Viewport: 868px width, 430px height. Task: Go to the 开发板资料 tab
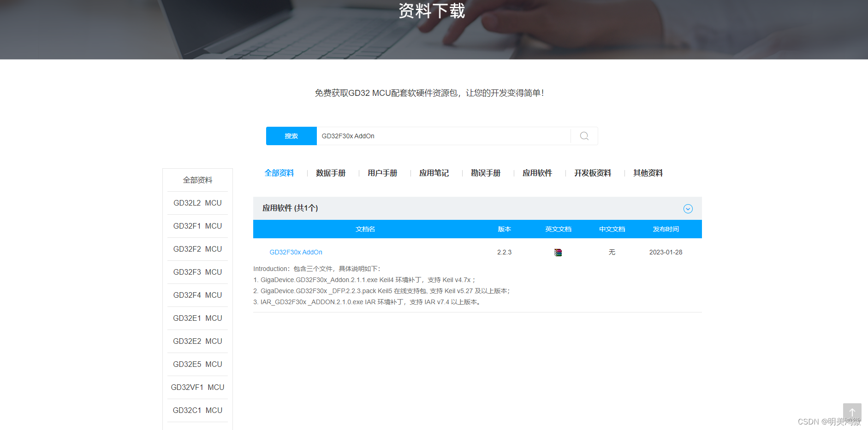click(x=593, y=173)
